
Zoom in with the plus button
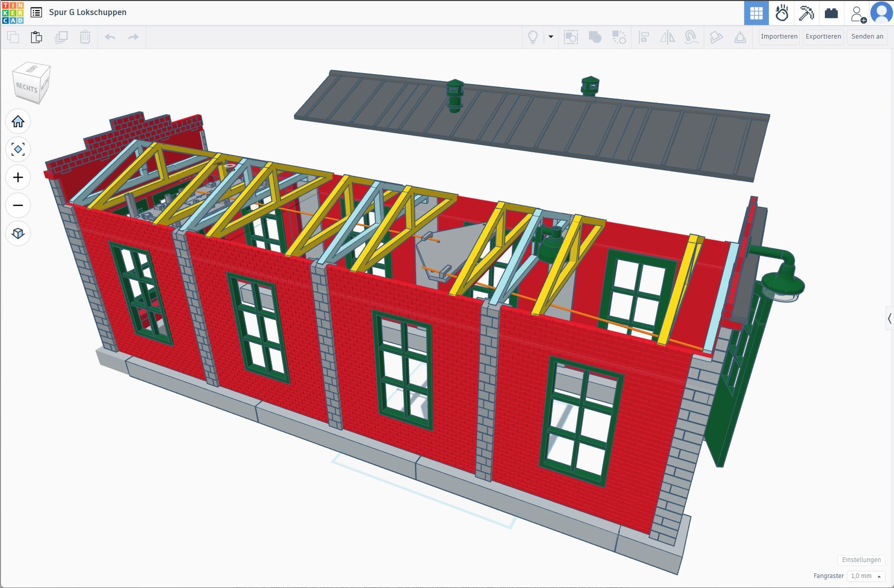[x=18, y=177]
